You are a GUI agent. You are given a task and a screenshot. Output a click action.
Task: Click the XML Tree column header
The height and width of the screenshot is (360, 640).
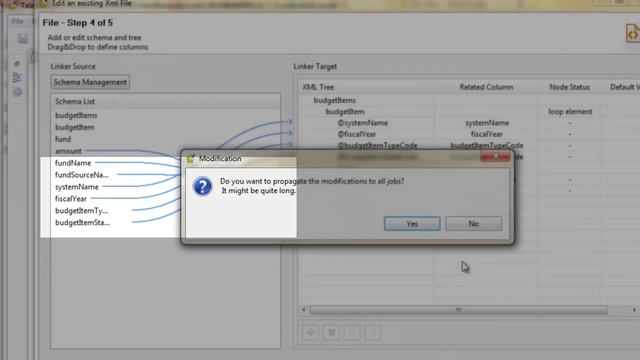click(x=318, y=87)
